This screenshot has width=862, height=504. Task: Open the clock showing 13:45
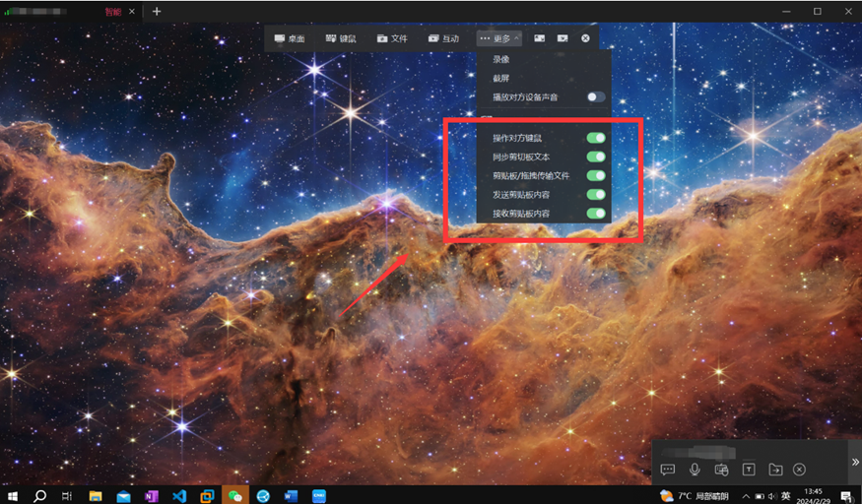coord(814,496)
